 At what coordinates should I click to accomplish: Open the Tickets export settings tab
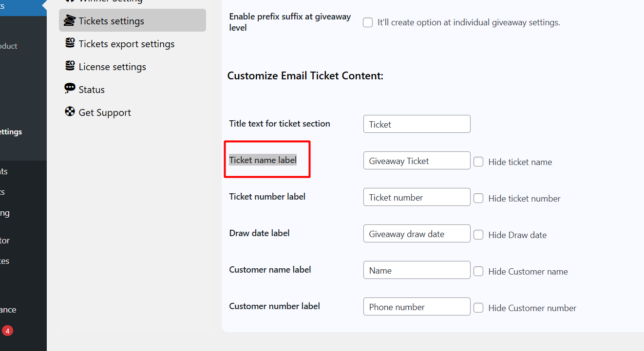[x=126, y=44]
